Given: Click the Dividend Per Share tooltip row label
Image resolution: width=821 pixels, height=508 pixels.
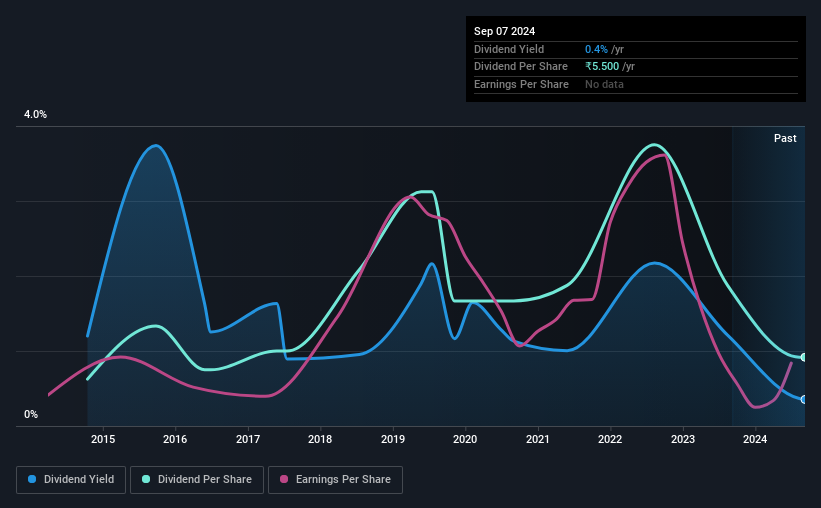Looking at the screenshot, I should point(520,67).
